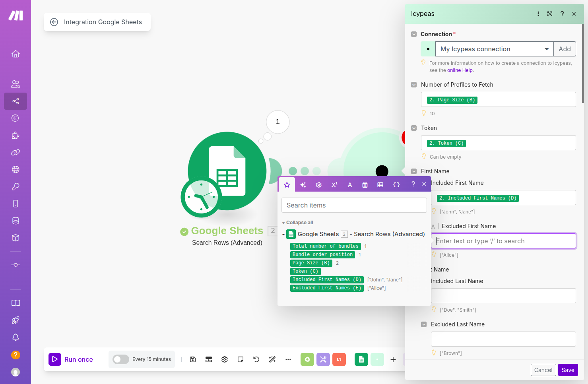Open the Templates puzzle icon in sidebar
Image resolution: width=588 pixels, height=384 pixels.
click(x=16, y=135)
